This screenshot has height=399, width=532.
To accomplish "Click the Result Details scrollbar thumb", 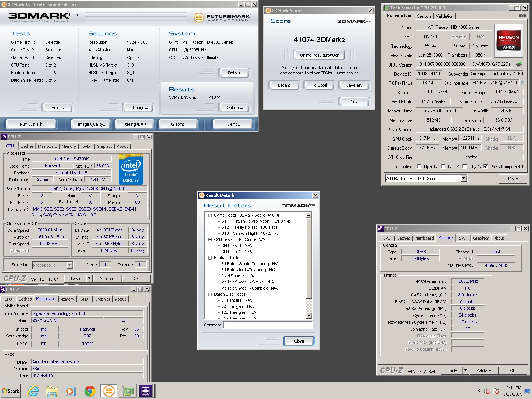I will click(x=309, y=258).
